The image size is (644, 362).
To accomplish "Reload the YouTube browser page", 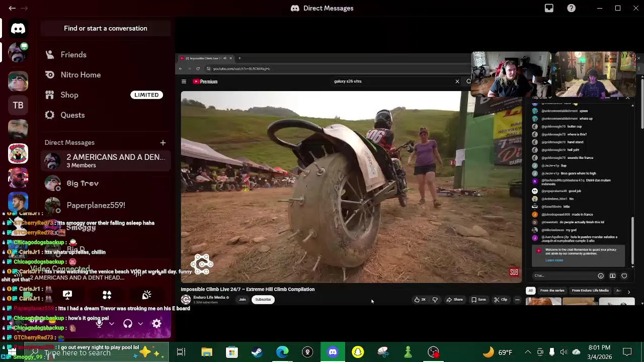I will coord(198,68).
